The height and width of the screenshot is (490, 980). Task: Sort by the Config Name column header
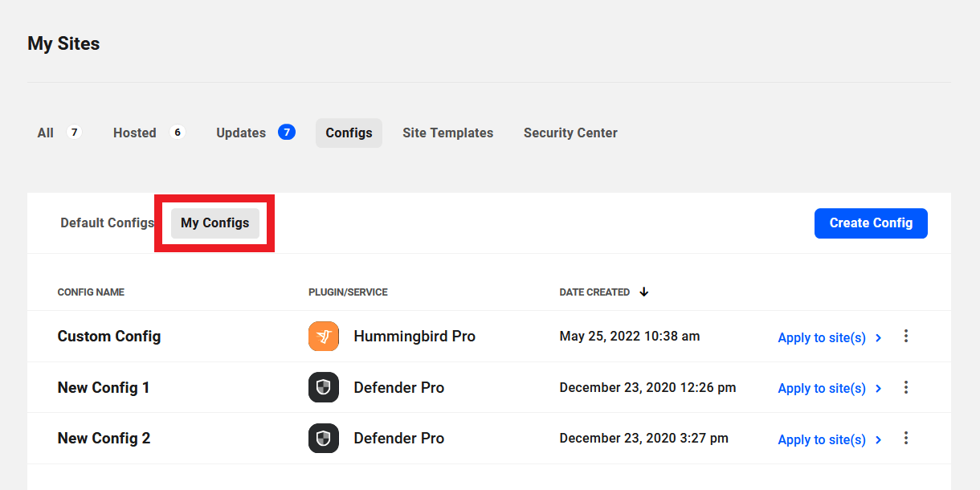click(91, 292)
